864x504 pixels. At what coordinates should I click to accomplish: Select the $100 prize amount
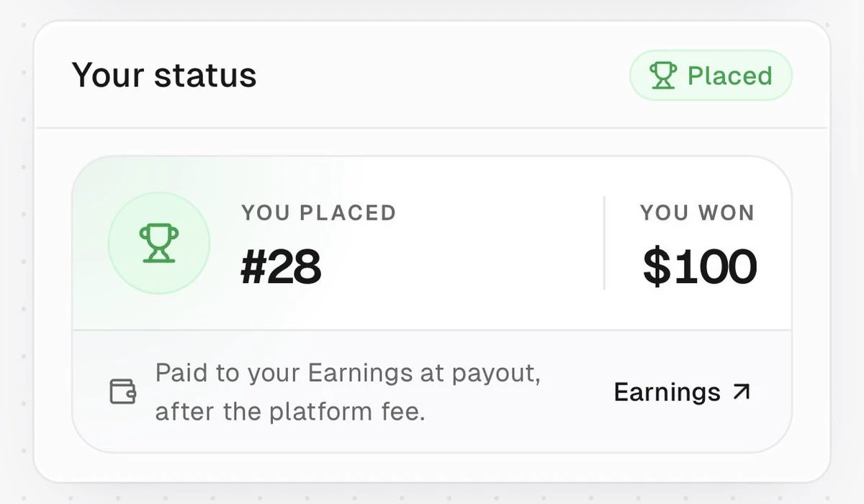(x=699, y=266)
